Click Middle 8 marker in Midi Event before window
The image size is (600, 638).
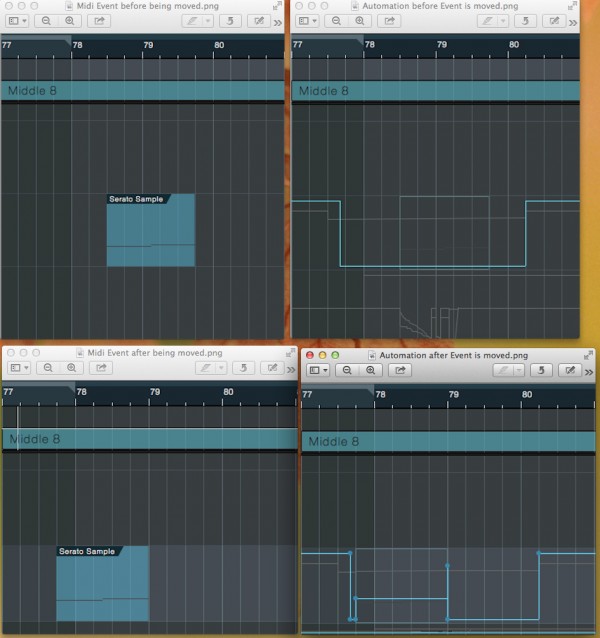click(x=143, y=91)
